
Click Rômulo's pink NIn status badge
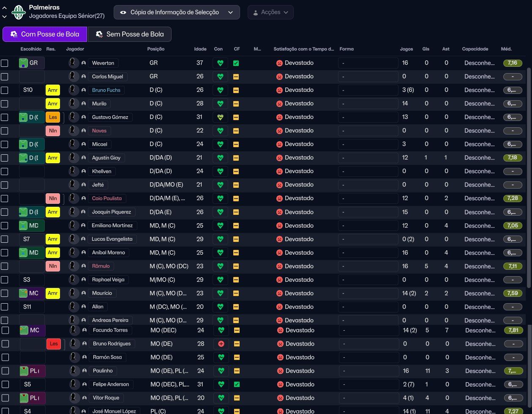click(x=53, y=266)
